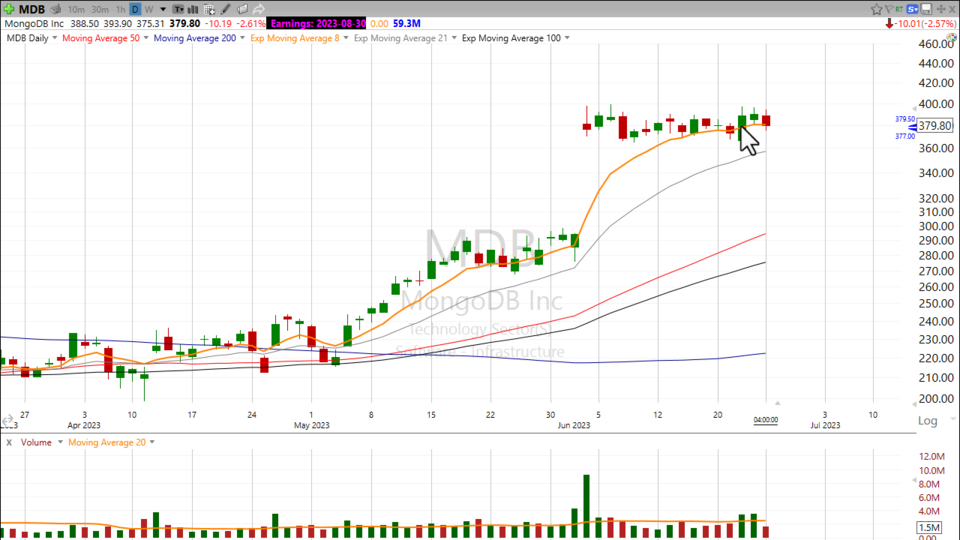The image size is (960, 540).
Task: Expand the Exp Moving Average 8 arrow menu
Action: point(346,38)
